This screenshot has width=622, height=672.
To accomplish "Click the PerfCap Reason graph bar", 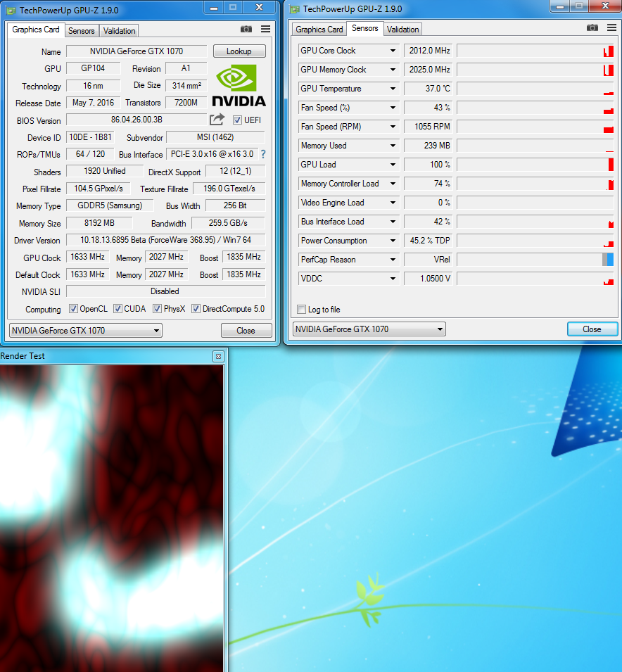I will point(535,260).
